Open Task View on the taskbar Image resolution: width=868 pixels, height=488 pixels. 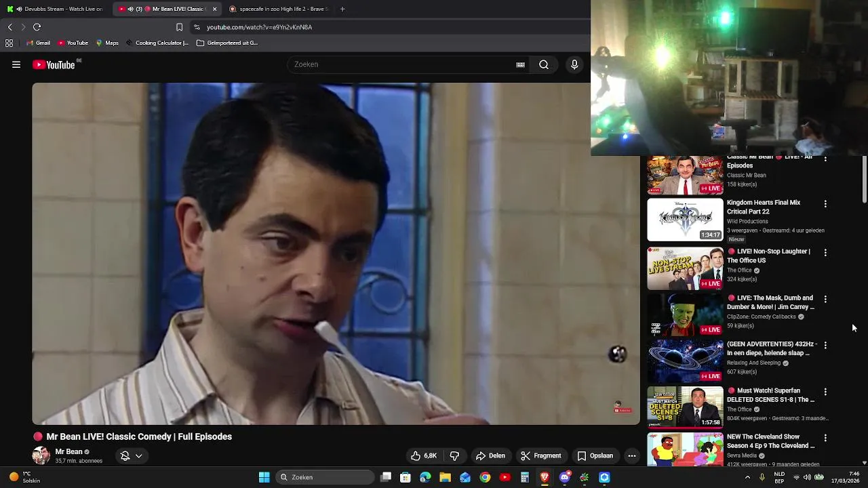click(x=386, y=477)
